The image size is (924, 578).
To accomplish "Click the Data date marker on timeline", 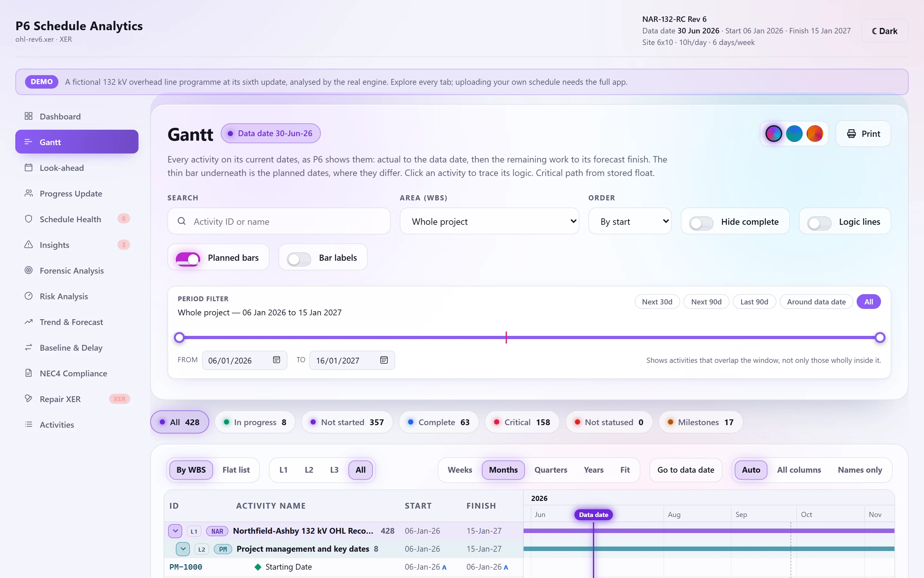I will pos(593,514).
